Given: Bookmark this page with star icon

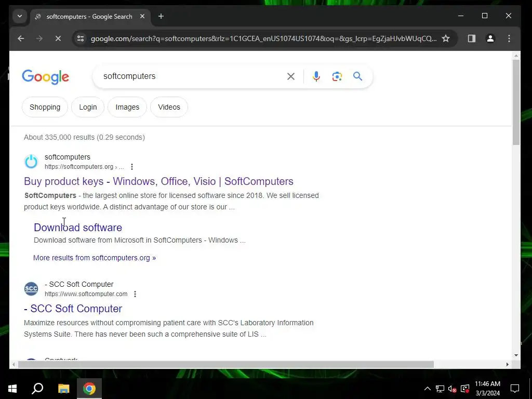Looking at the screenshot, I should [446, 38].
